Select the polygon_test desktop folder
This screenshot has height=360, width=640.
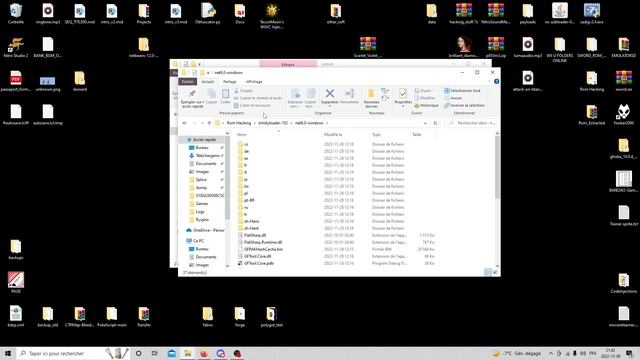coord(271,317)
